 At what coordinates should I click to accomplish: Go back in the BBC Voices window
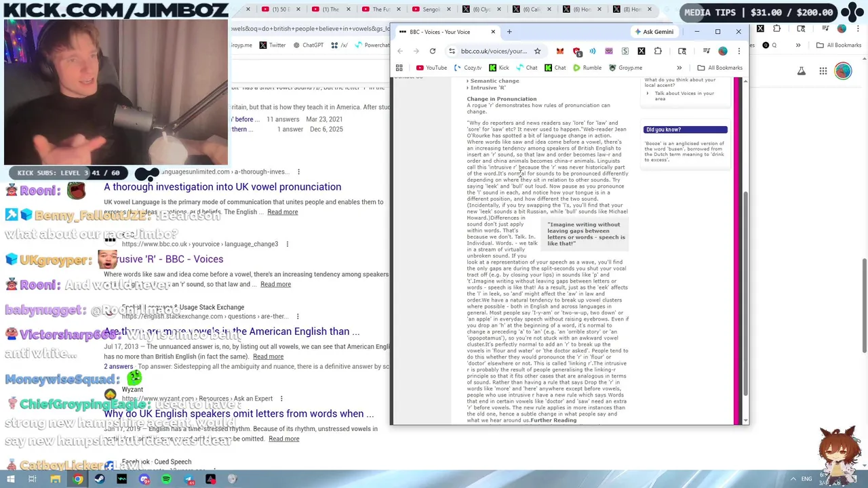400,51
